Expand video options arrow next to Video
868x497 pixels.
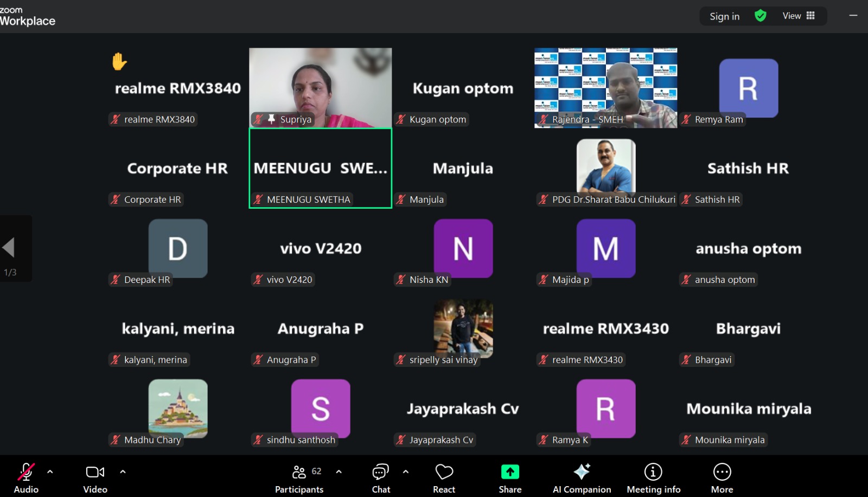123,472
